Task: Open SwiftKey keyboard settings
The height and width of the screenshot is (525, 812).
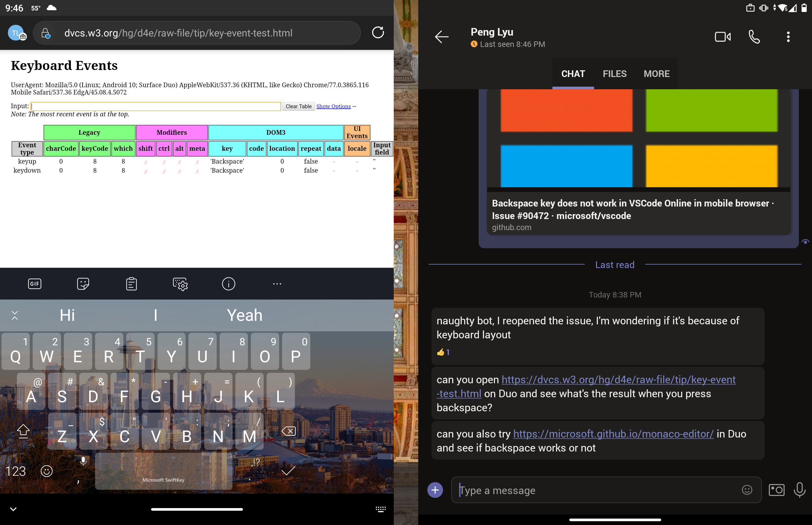Action: 180,283
